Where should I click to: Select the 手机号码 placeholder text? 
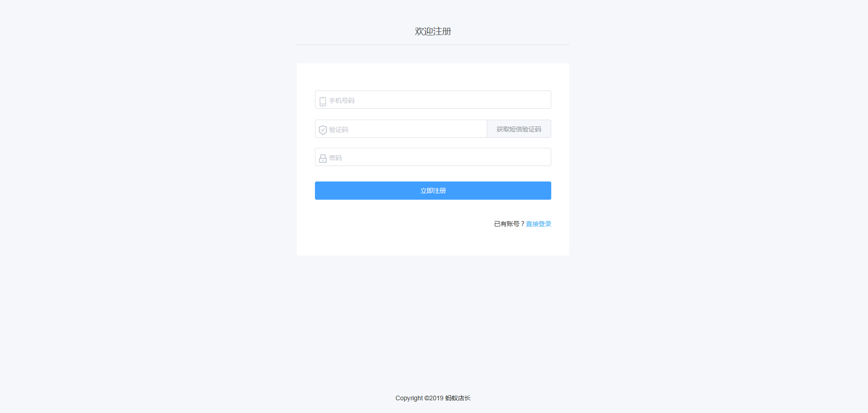[x=342, y=101]
